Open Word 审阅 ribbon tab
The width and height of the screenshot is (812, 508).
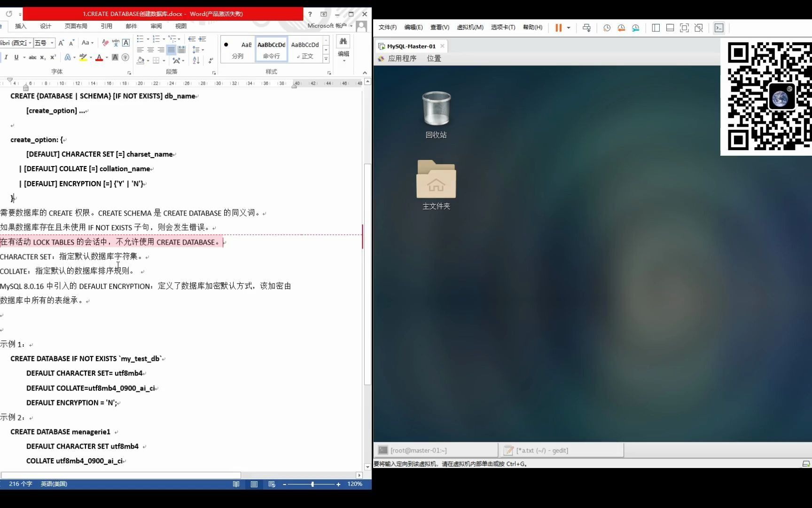click(x=156, y=26)
